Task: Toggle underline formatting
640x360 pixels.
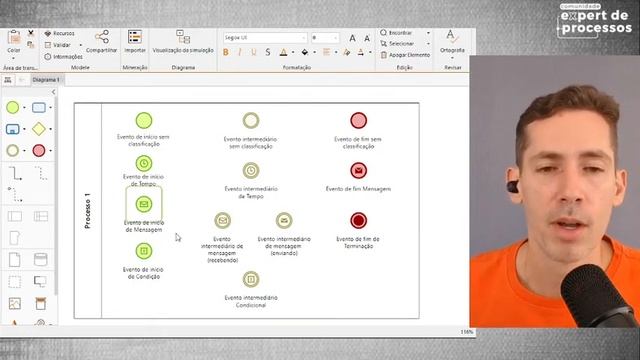Action: pos(253,52)
